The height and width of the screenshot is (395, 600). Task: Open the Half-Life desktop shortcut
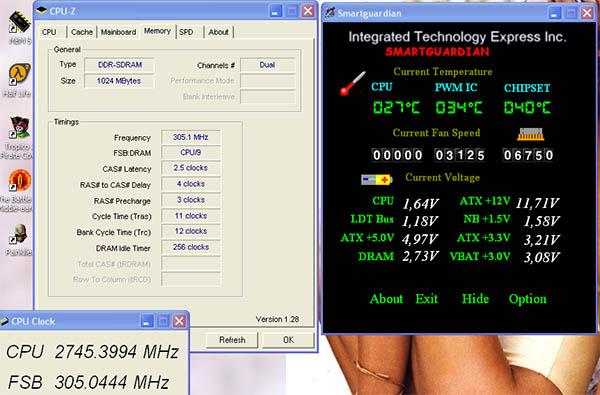pyautogui.click(x=19, y=74)
